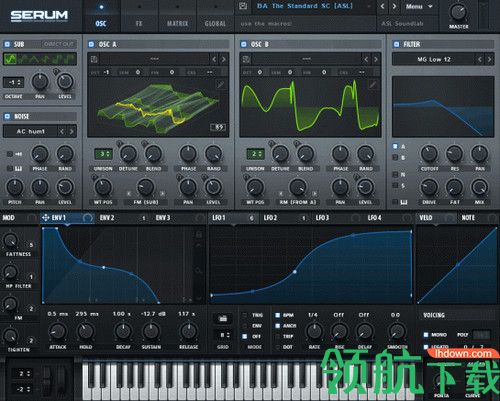The width and height of the screenshot is (500, 401).
Task: Select the NOTE tab
Action: [468, 218]
